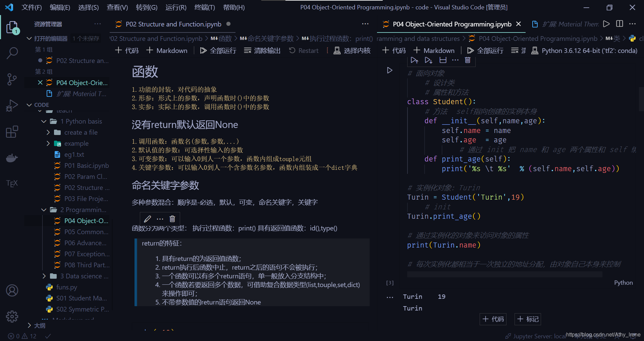The image size is (644, 341).
Task: Edit the markdown cell with the pencil icon
Action: click(147, 219)
